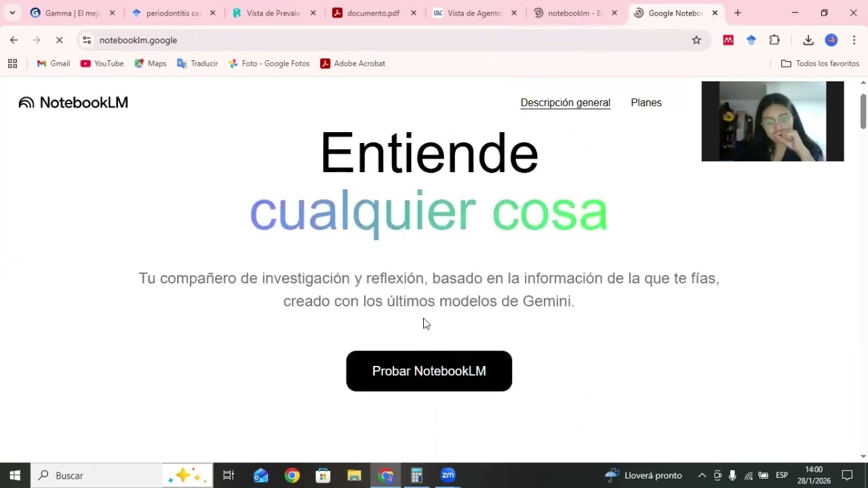Open the first Chrome taskbar icon

click(x=292, y=475)
